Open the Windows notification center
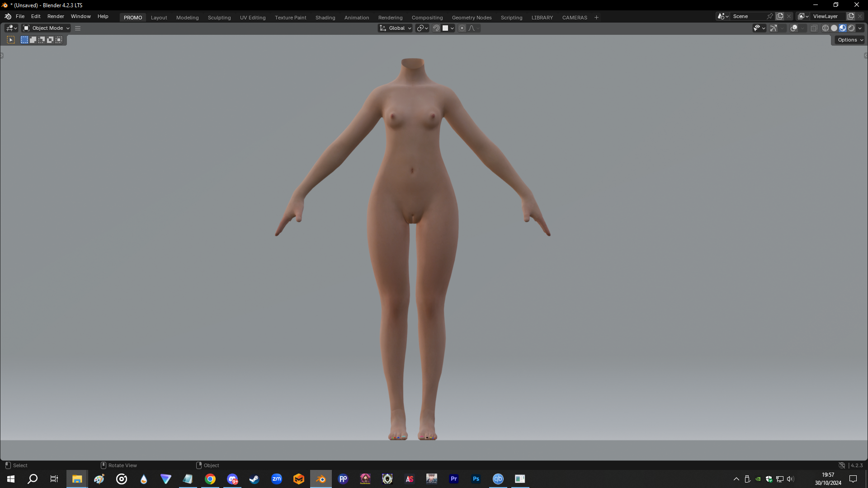Image resolution: width=868 pixels, height=488 pixels. point(853,479)
